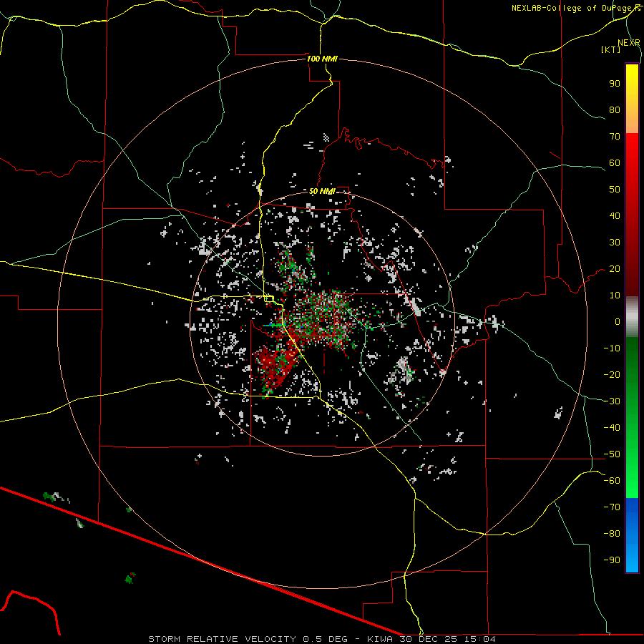Click the -90 knot scale label
644x644 pixels.
click(612, 560)
